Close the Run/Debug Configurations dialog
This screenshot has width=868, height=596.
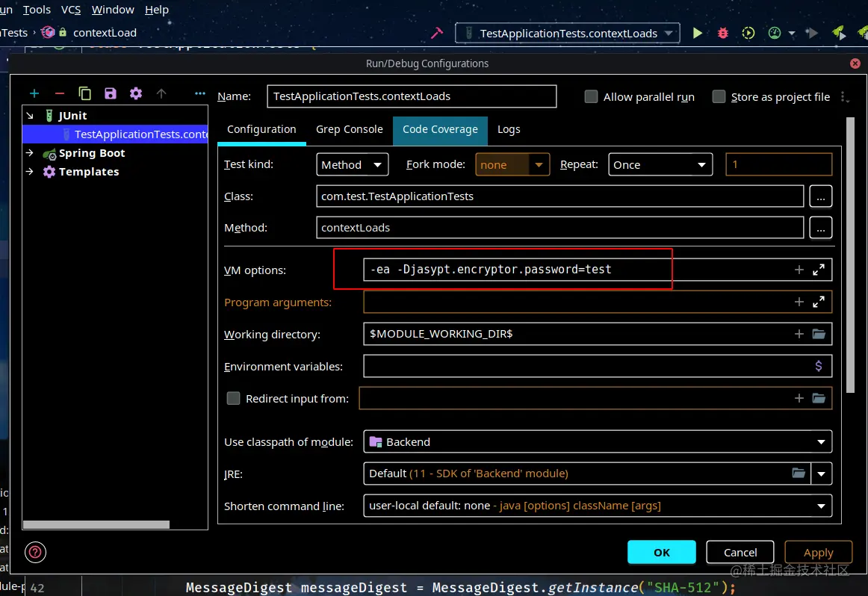tap(855, 63)
